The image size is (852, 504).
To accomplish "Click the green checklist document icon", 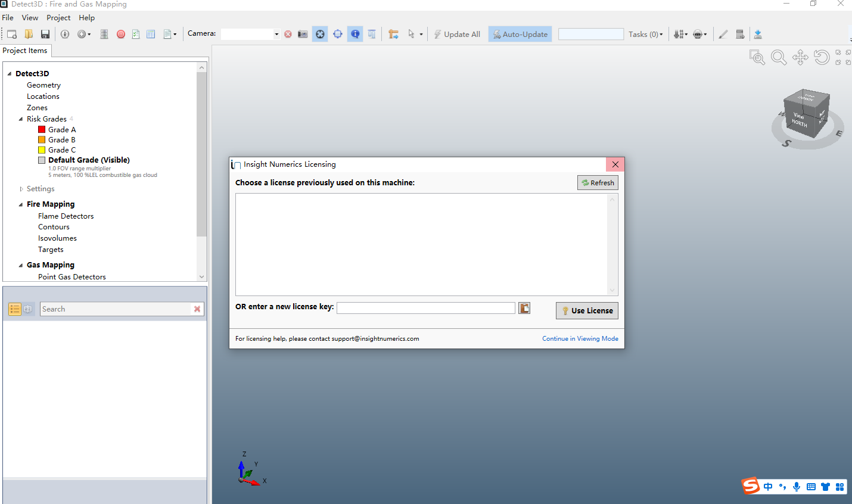I will click(x=136, y=34).
